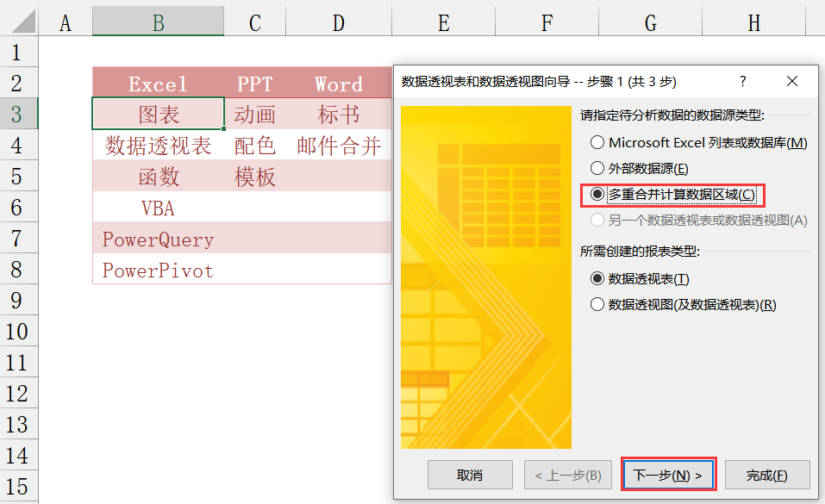This screenshot has width=825, height=504.
Task: Select the cell containing VBA
Action: pyautogui.click(x=158, y=207)
